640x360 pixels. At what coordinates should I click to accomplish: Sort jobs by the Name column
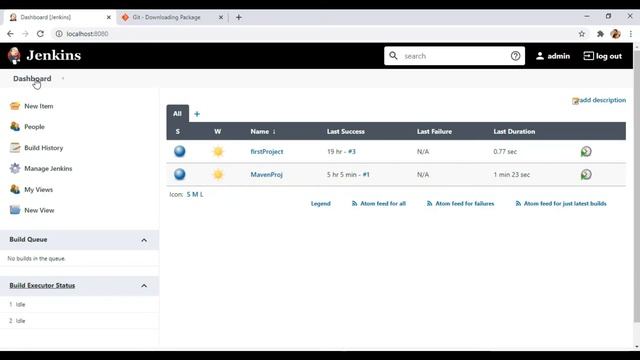(x=263, y=131)
